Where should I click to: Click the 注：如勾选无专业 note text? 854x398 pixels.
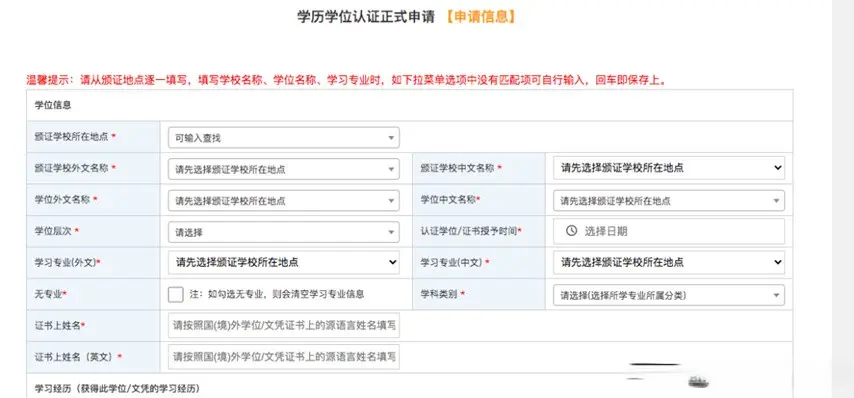(277, 295)
